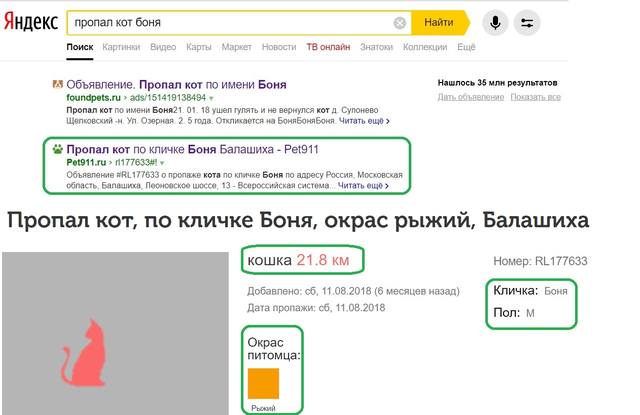The width and height of the screenshot is (640, 415).
Task: Click the pink cat silhouette placeholder image
Action: coord(84,353)
